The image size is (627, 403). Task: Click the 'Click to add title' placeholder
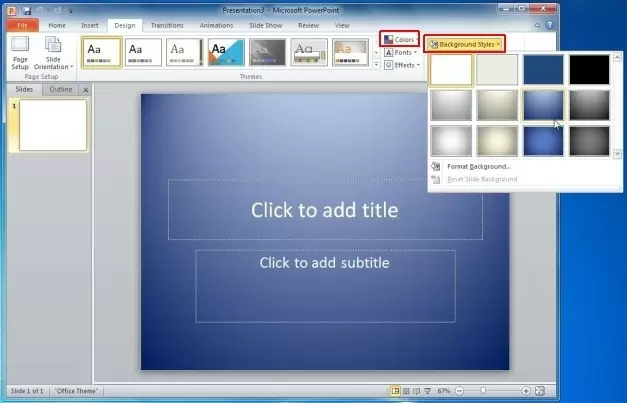pyautogui.click(x=324, y=210)
